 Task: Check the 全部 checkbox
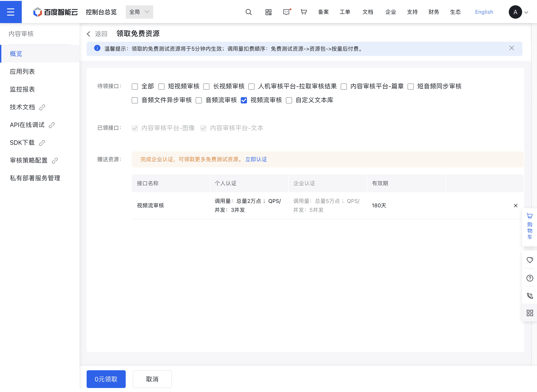[x=135, y=86]
